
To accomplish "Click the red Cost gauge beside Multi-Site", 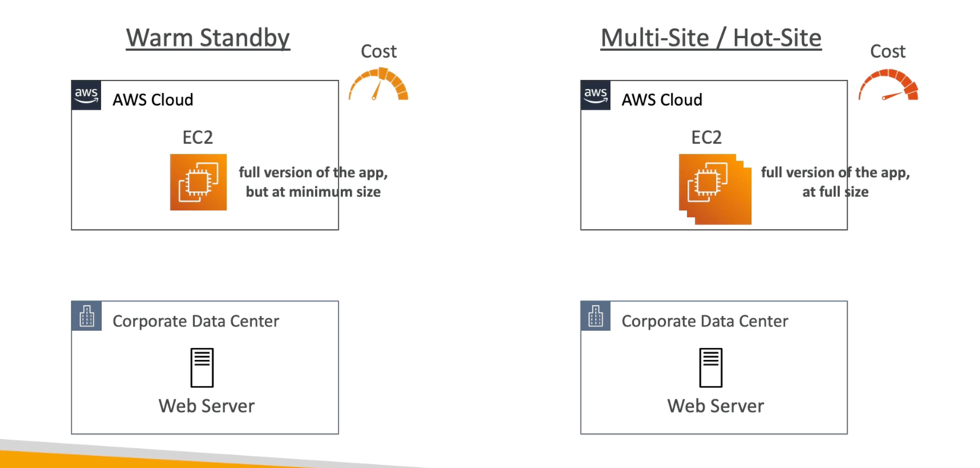I will point(888,85).
